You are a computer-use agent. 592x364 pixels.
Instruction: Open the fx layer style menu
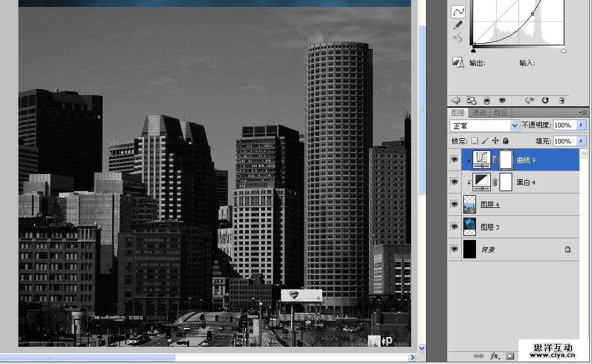point(494,356)
